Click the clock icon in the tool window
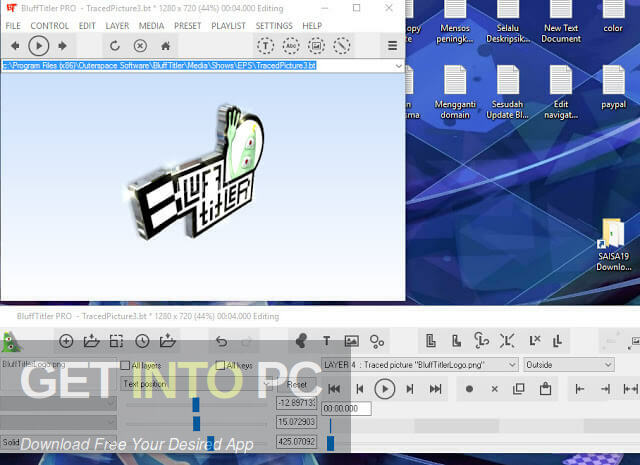Viewport: 640px width, 465px height. pos(142,341)
